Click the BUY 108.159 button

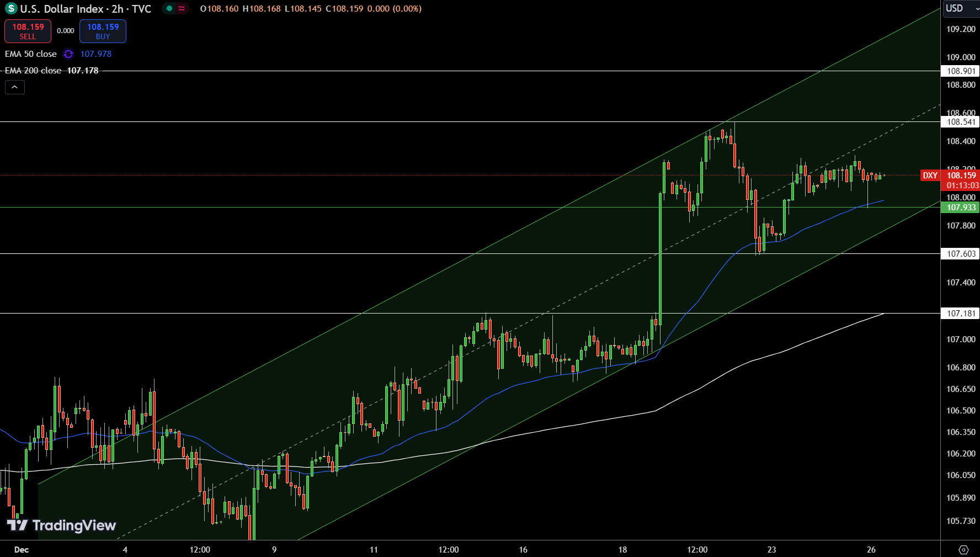point(103,31)
